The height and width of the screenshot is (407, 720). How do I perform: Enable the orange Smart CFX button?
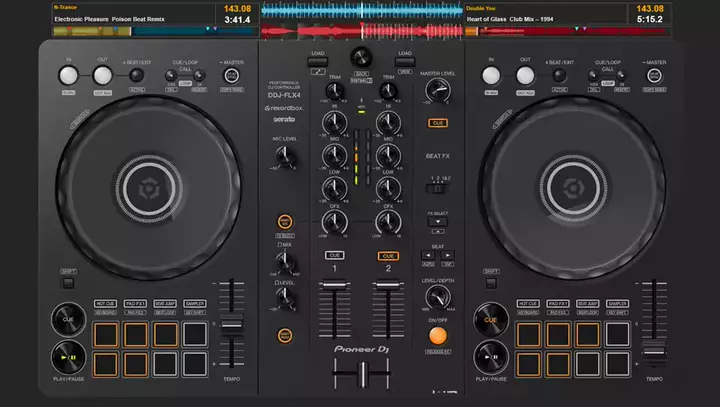(x=285, y=222)
